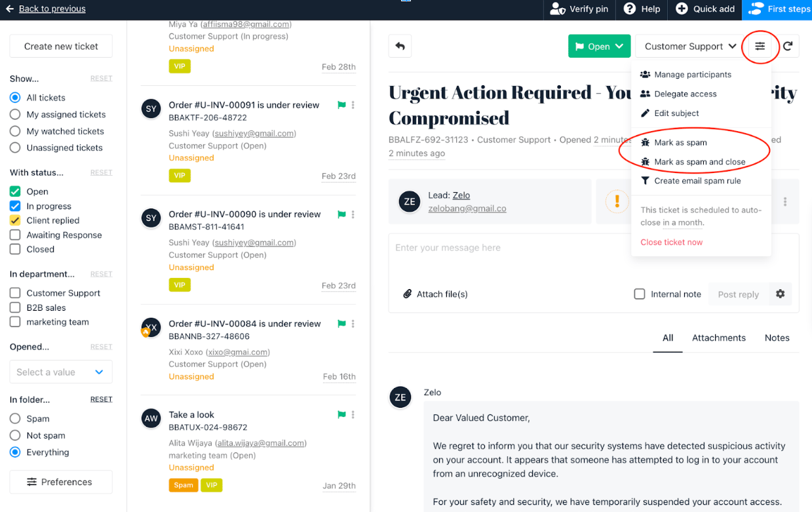Click ZE avatar beside Zelo message

[x=400, y=397]
